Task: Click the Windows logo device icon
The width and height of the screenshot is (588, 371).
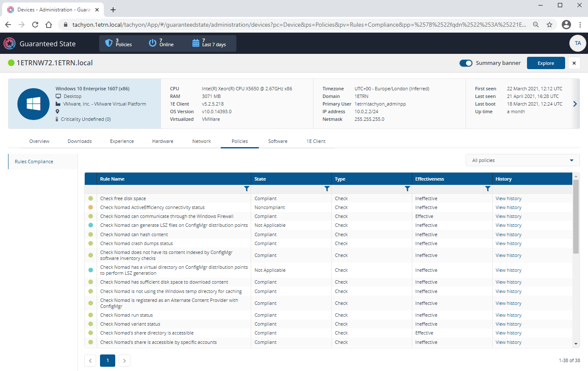Action: [33, 104]
